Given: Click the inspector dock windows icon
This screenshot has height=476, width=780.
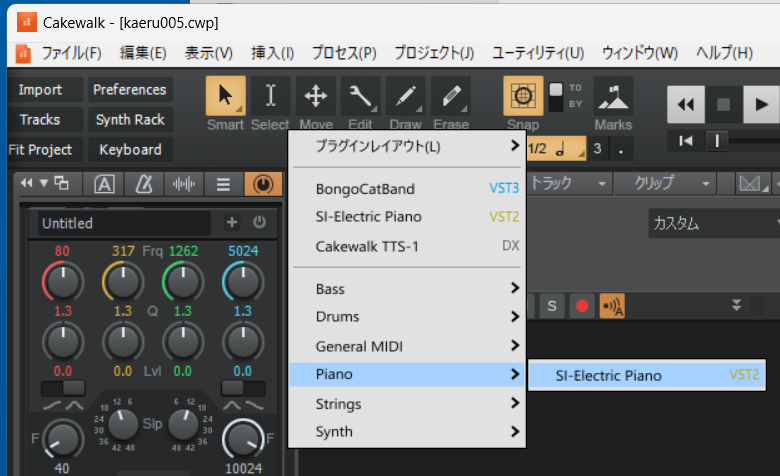Looking at the screenshot, I should pyautogui.click(x=61, y=183).
